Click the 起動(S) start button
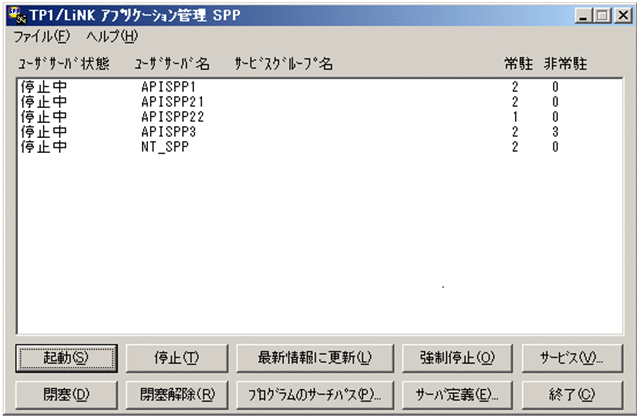This screenshot has width=640, height=419. point(67,358)
